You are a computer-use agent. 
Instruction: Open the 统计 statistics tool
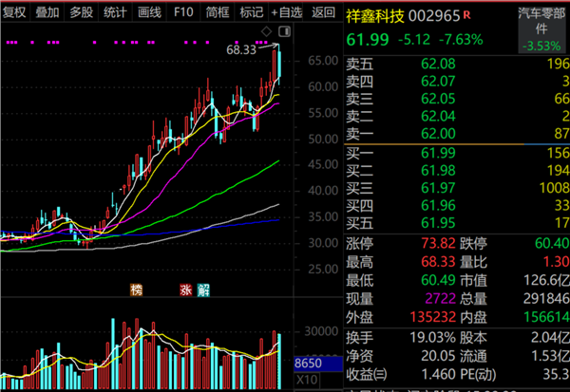(x=115, y=12)
